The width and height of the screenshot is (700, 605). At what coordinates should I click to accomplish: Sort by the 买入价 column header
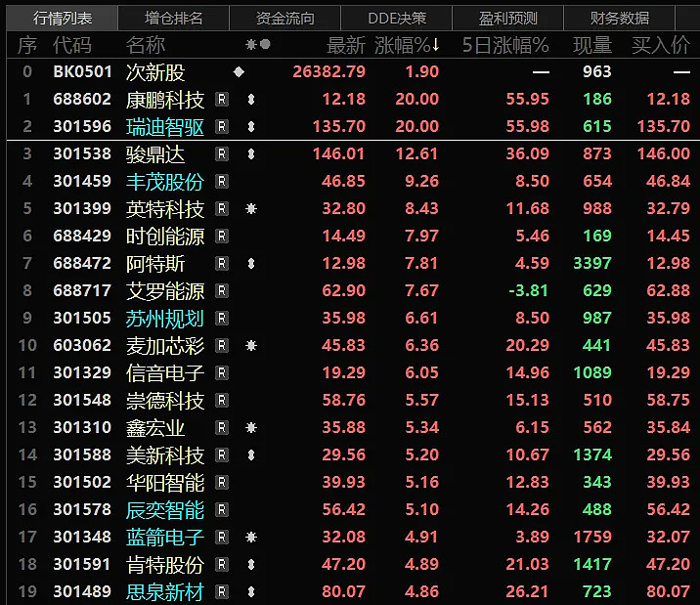pyautogui.click(x=661, y=45)
